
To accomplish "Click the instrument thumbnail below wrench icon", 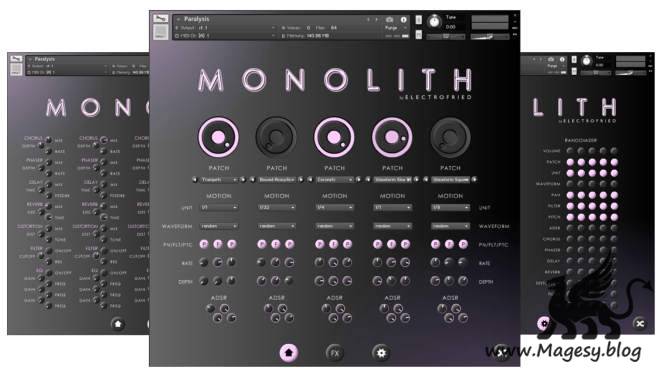I will pyautogui.click(x=160, y=32).
